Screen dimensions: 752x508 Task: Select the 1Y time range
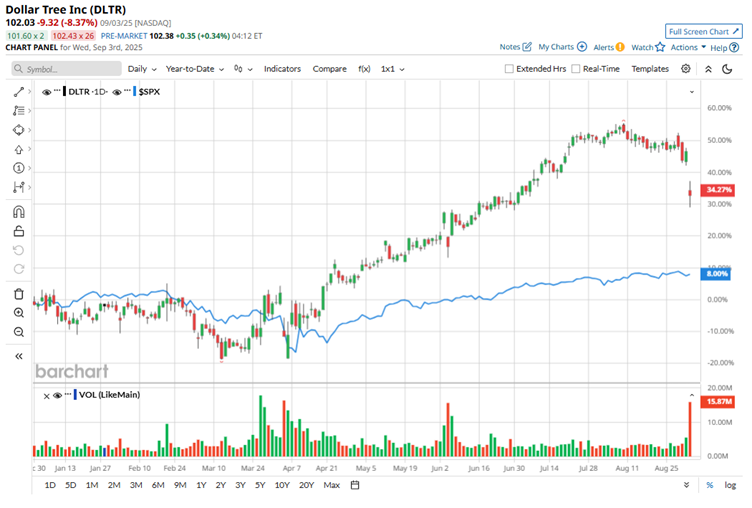pyautogui.click(x=201, y=485)
